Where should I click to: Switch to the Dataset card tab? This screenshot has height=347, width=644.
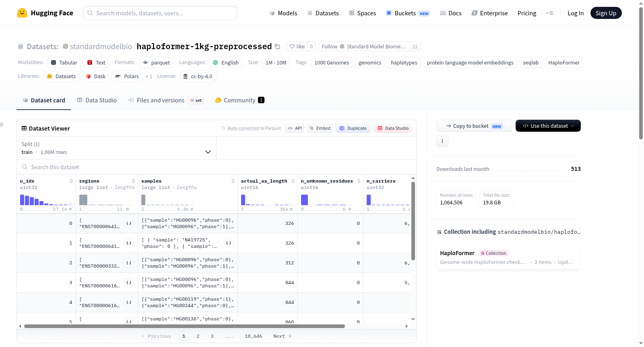(x=44, y=100)
